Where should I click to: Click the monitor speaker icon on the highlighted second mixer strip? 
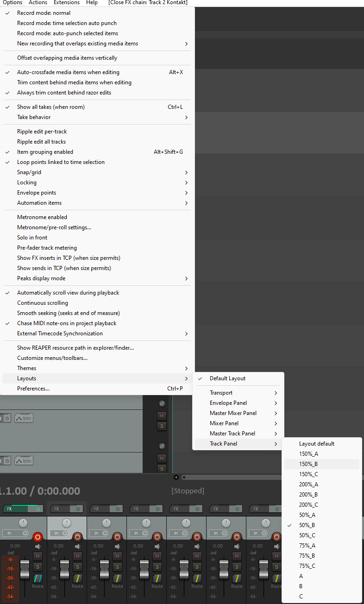click(78, 547)
